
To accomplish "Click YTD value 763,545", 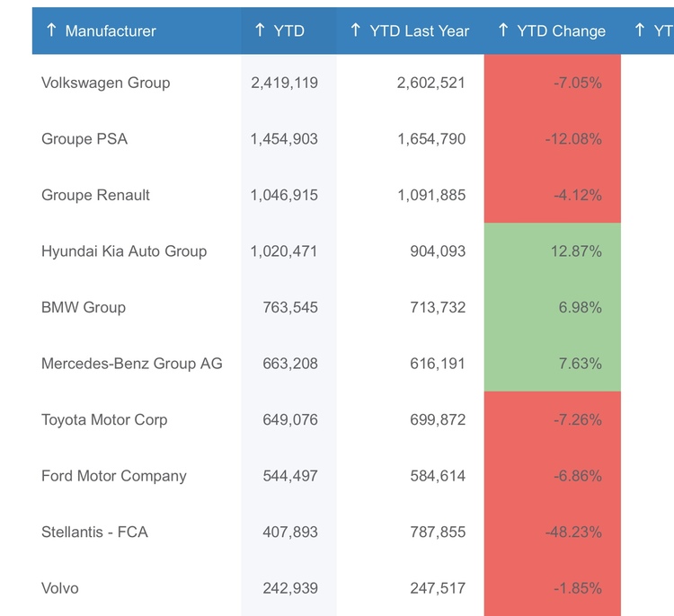I will tap(290, 307).
